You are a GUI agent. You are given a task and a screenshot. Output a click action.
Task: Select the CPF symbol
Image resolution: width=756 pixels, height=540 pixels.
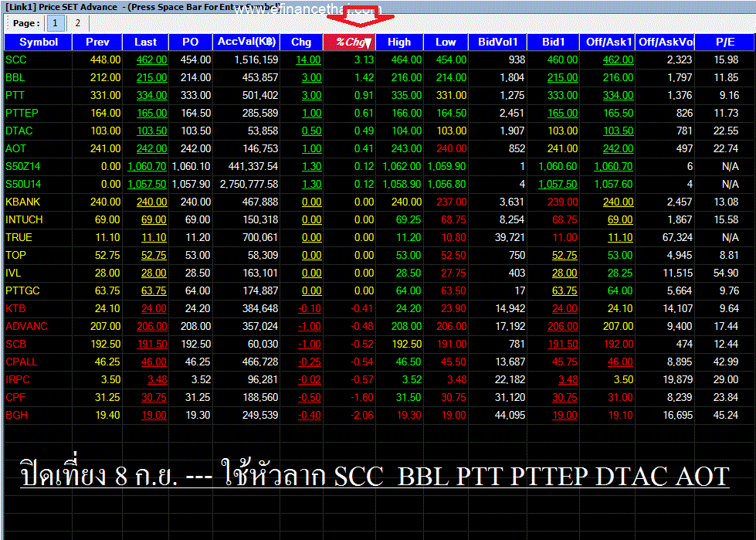[15, 398]
